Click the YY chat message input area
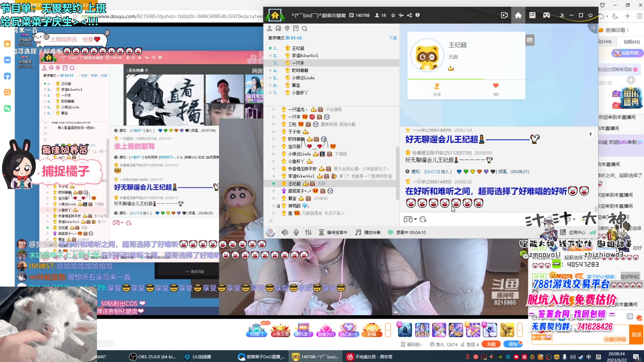The image size is (644, 362). pos(470,220)
